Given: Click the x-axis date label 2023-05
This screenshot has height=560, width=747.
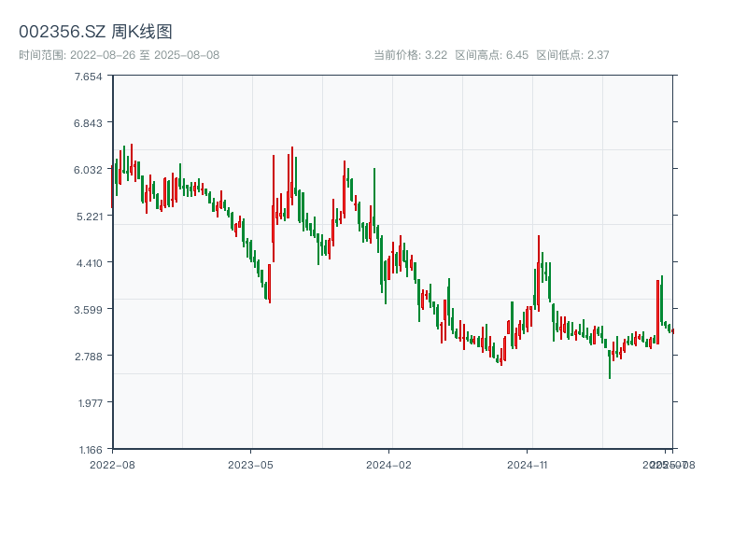Looking at the screenshot, I should pos(250,465).
